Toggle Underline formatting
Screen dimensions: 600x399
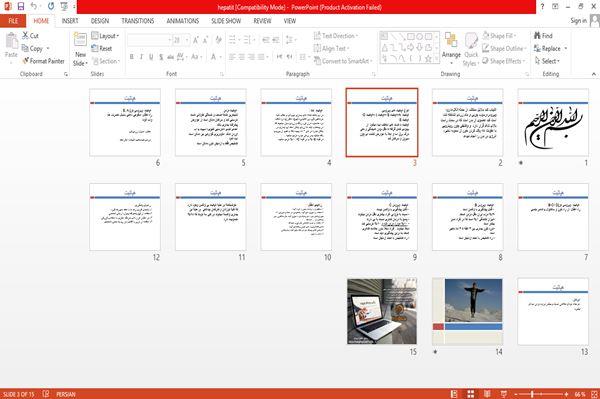[151, 57]
